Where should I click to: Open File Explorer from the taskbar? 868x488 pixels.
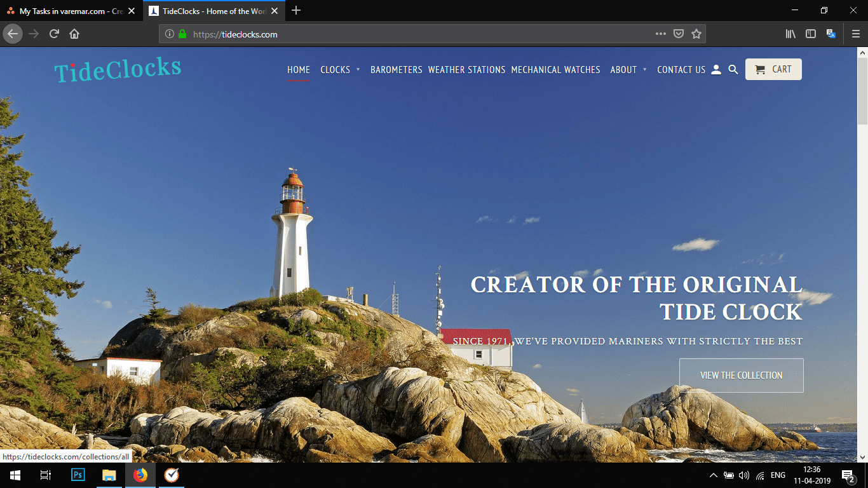(109, 475)
